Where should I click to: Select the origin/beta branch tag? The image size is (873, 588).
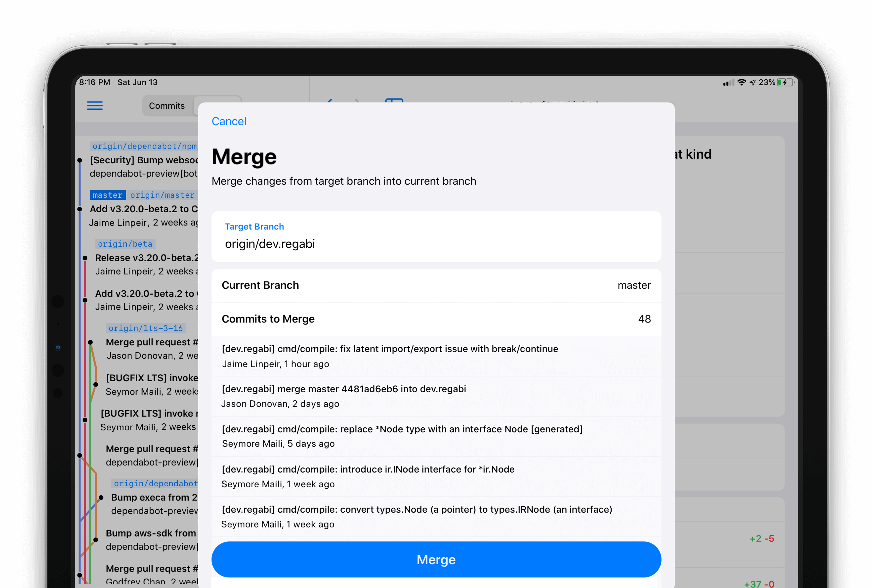pyautogui.click(x=125, y=244)
